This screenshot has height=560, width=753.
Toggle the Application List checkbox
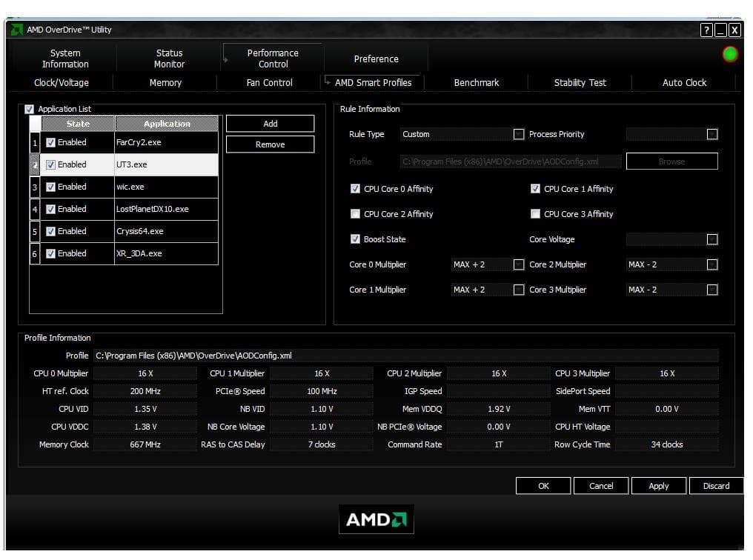point(30,110)
